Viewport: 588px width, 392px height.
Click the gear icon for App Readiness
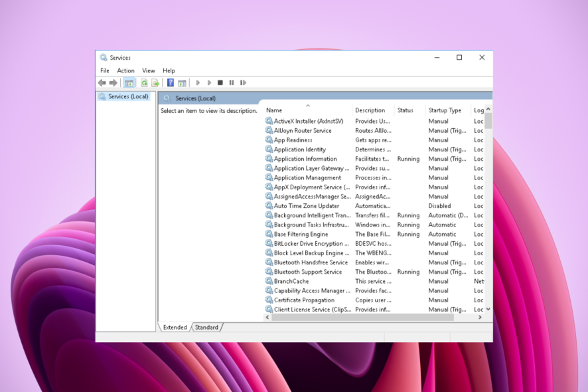pyautogui.click(x=269, y=140)
